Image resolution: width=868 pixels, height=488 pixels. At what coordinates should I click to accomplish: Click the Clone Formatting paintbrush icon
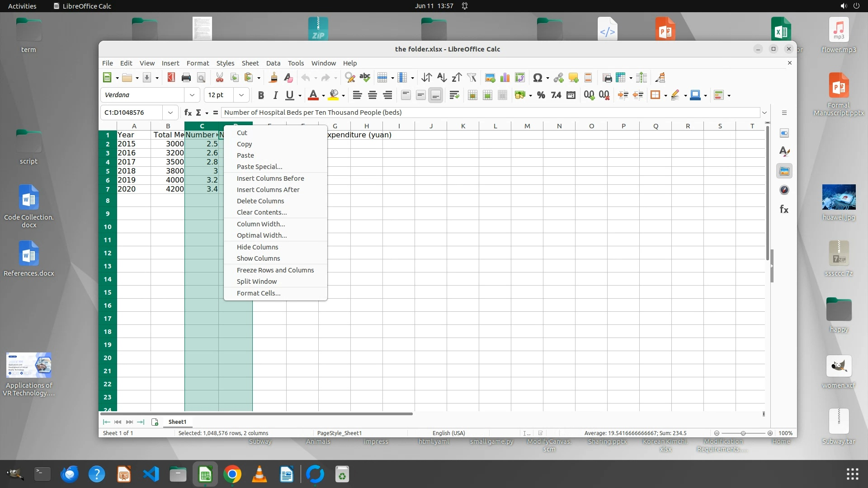coord(273,78)
